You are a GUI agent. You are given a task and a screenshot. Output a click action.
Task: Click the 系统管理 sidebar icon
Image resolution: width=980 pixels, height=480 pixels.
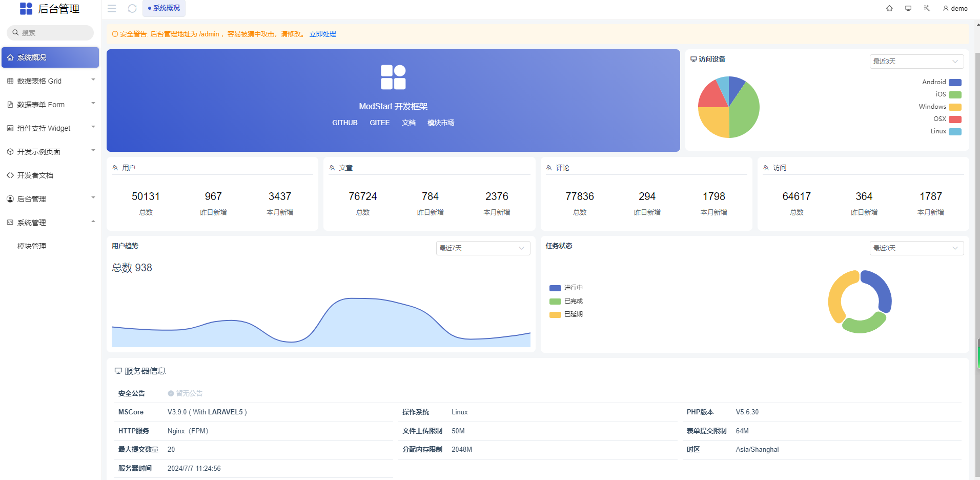(10, 223)
